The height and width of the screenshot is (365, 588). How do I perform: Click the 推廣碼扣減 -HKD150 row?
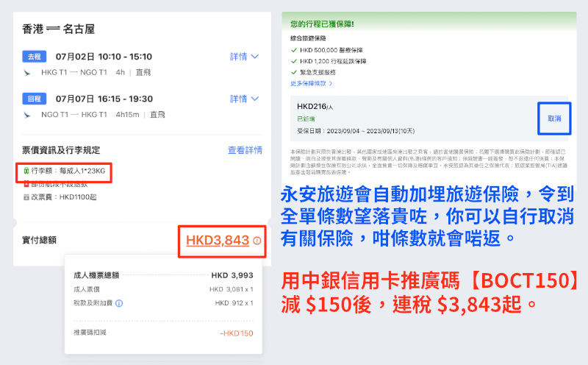click(163, 333)
